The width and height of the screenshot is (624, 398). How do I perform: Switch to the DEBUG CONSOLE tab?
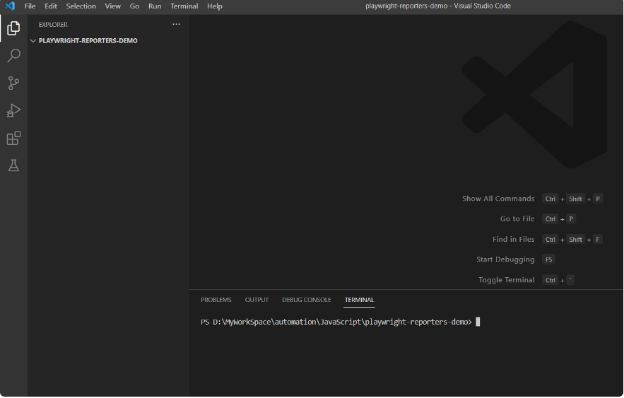tap(306, 300)
